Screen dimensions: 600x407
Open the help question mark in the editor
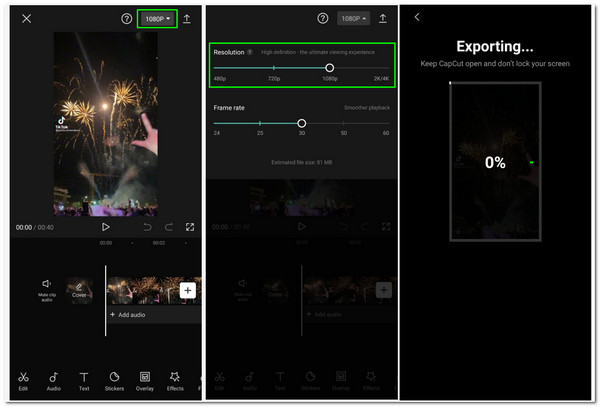[x=127, y=18]
